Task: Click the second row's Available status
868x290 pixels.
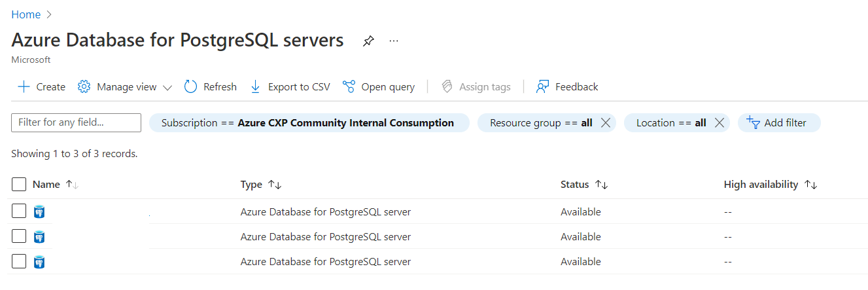Action: [581, 236]
